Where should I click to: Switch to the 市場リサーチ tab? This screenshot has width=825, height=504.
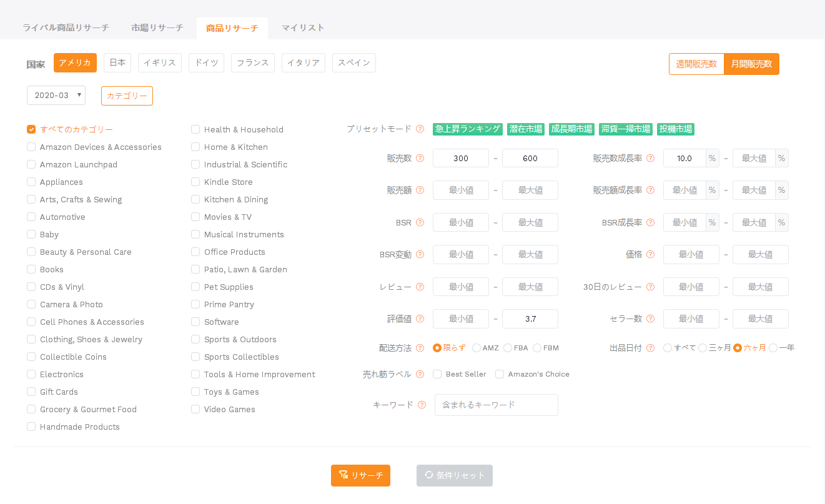[157, 28]
